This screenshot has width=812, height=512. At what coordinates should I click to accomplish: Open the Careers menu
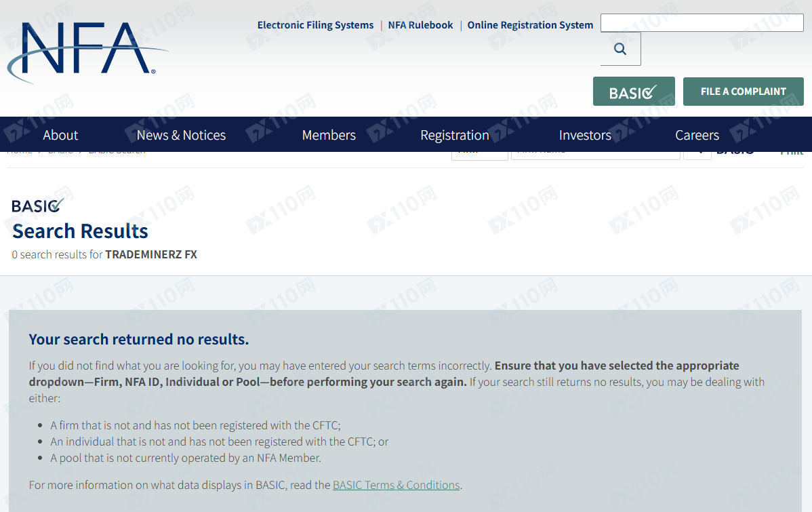[697, 135]
